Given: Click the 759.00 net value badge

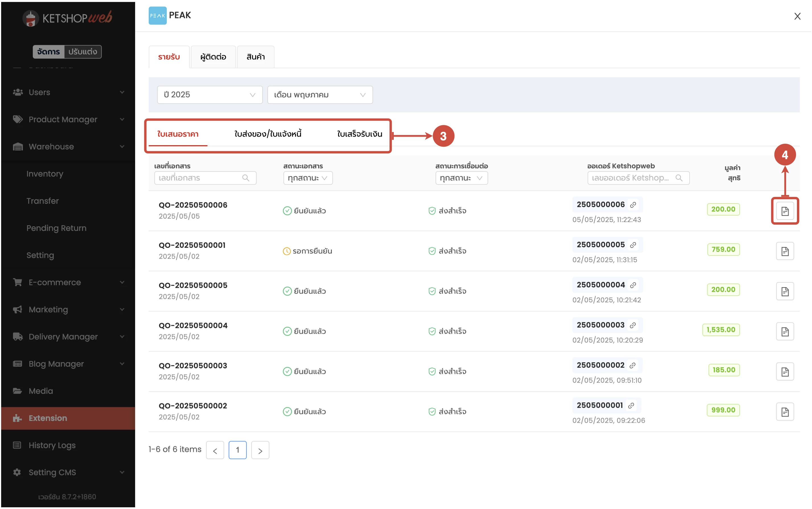Looking at the screenshot, I should pos(723,249).
